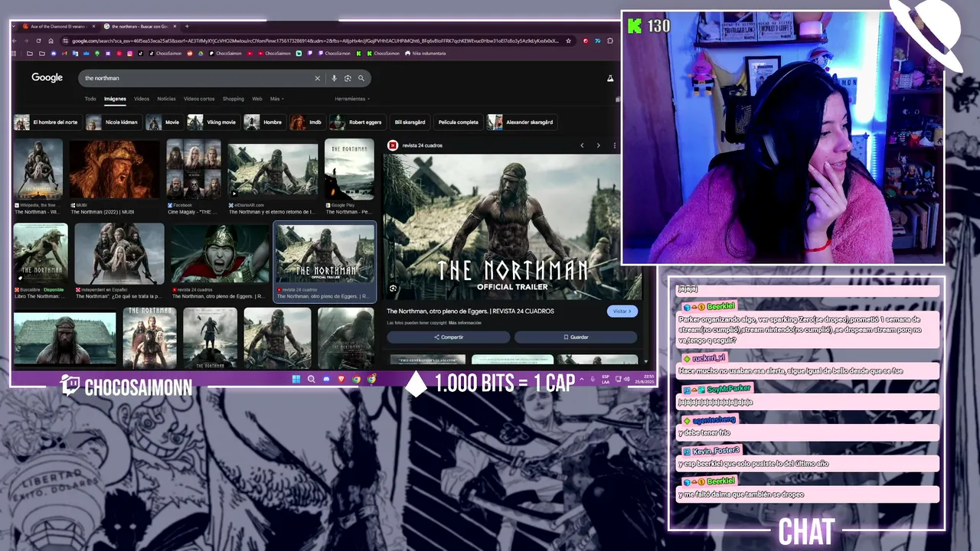The image size is (980, 551).
Task: Open the MUBI Northman thumbnail
Action: click(115, 169)
